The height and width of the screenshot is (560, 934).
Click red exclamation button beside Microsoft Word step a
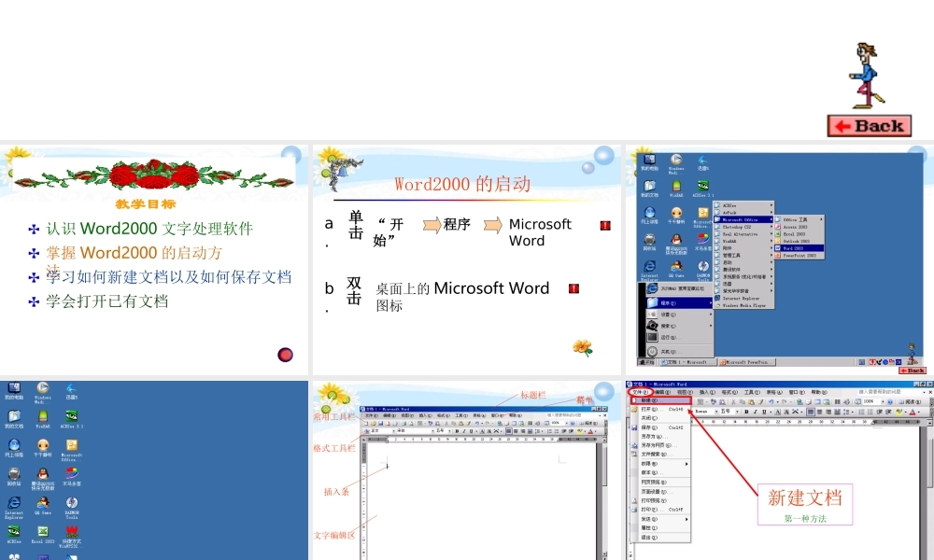(x=605, y=225)
